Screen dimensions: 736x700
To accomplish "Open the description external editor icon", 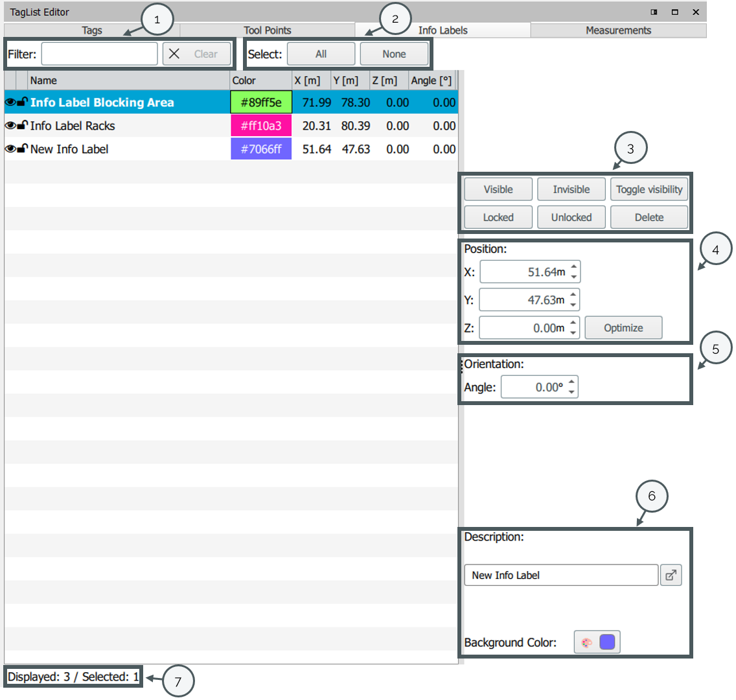I will tap(671, 575).
